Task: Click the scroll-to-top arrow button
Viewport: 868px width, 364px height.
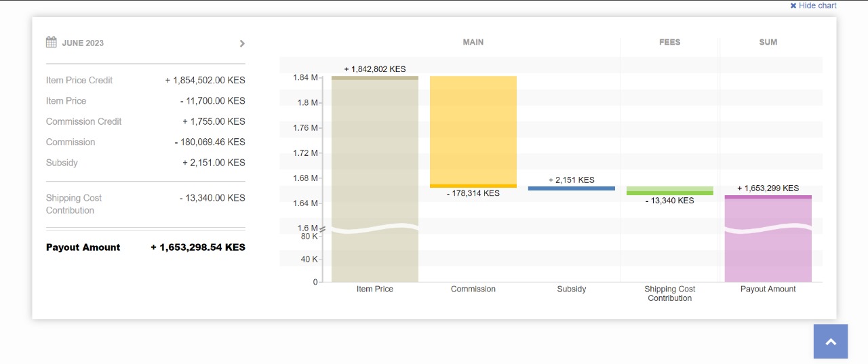Action: point(831,341)
